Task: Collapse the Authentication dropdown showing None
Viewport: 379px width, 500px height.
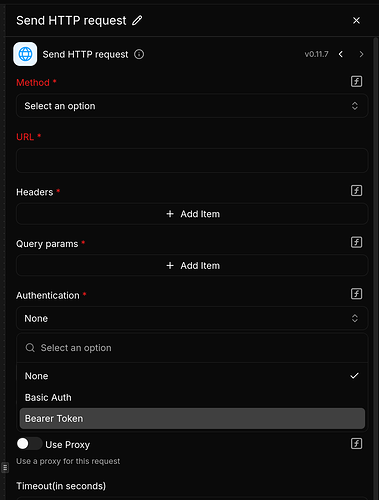Action: 192,318
